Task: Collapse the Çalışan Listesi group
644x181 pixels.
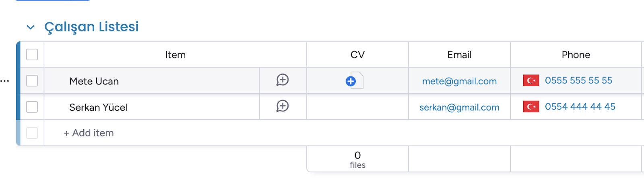Action: click(x=31, y=27)
